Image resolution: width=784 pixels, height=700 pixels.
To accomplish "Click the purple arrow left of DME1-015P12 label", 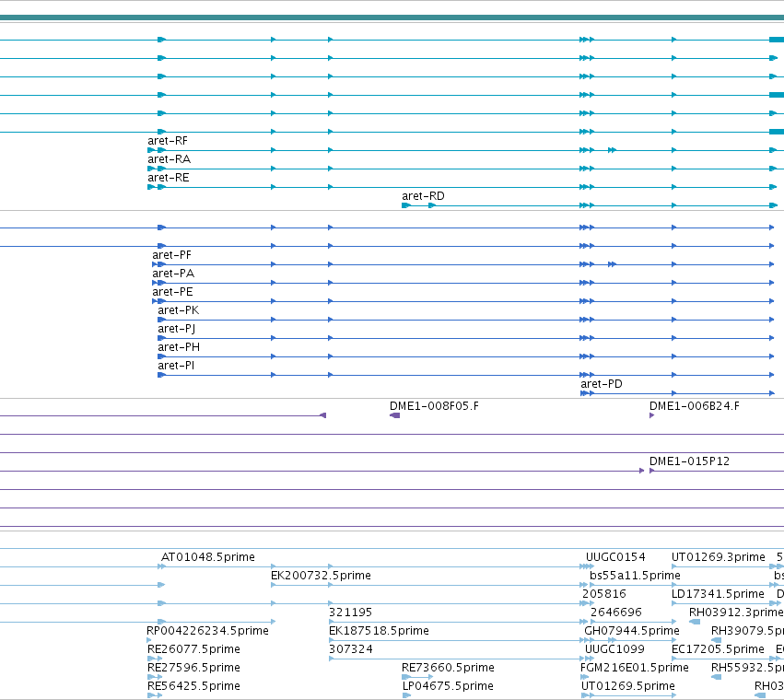I will click(x=641, y=471).
